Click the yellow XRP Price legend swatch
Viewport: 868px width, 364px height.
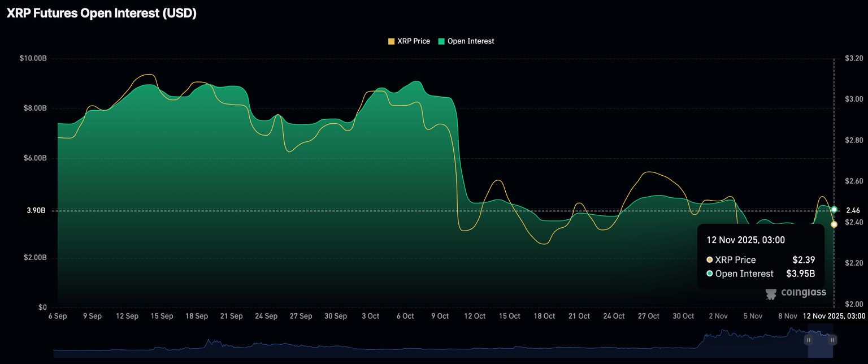coord(391,41)
